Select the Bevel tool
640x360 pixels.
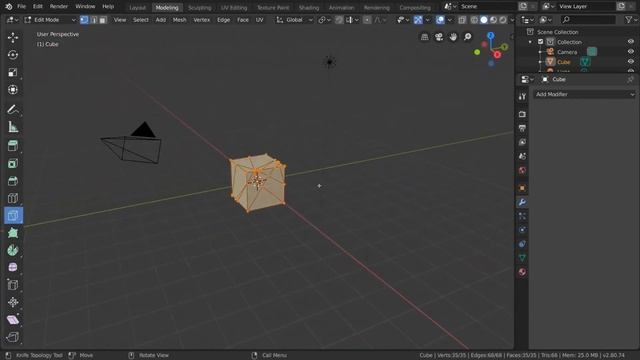click(13, 181)
